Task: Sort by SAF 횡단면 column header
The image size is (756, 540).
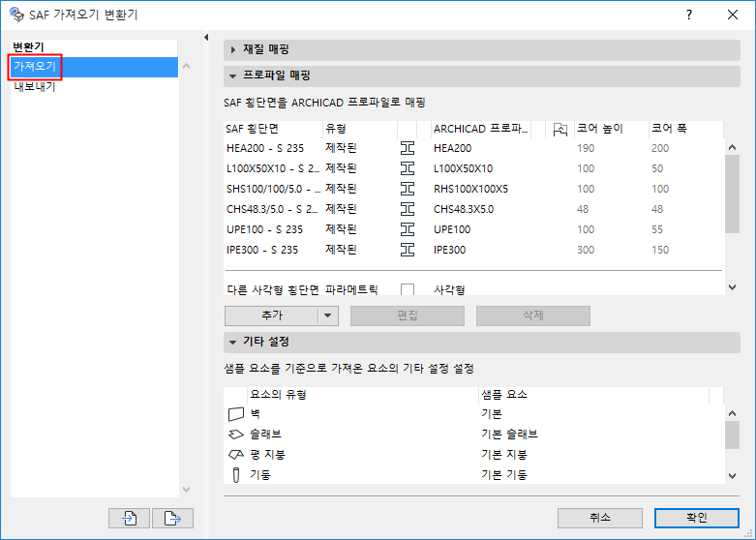Action: pos(273,129)
